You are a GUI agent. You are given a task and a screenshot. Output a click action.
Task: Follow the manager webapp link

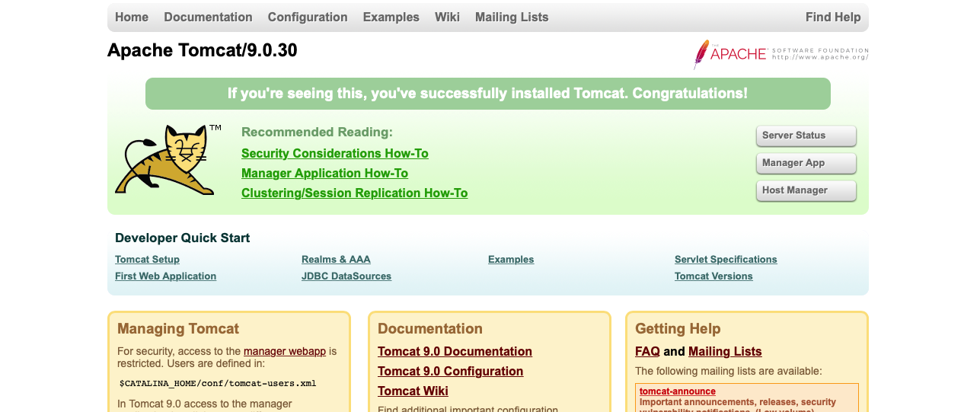tap(285, 352)
